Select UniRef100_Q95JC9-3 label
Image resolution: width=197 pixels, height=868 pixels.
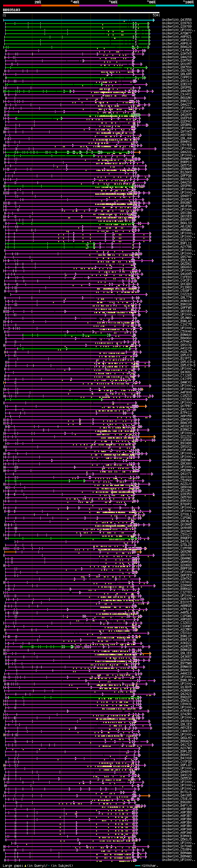[179, 365]
